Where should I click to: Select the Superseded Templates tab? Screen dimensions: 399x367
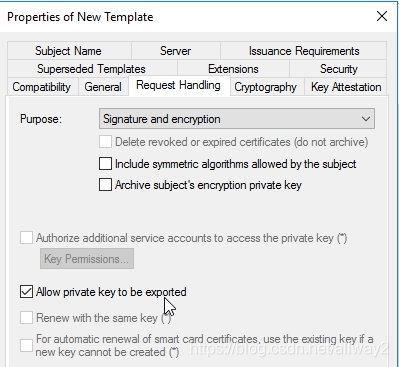[92, 69]
